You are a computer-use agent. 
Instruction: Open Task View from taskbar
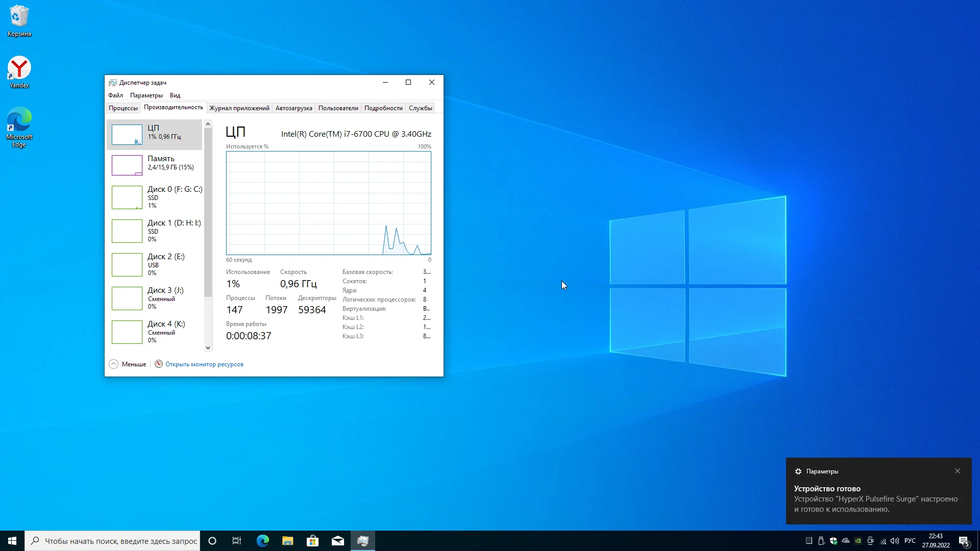coord(237,541)
